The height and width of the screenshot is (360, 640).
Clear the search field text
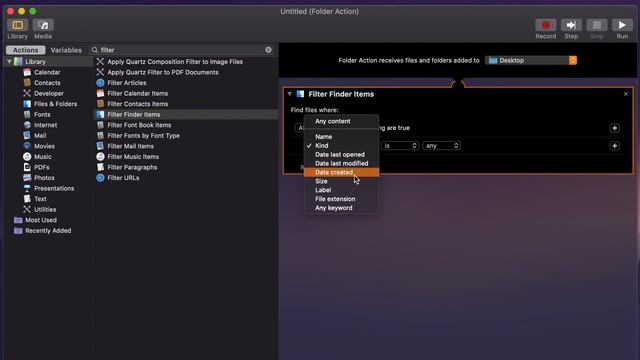(x=268, y=50)
